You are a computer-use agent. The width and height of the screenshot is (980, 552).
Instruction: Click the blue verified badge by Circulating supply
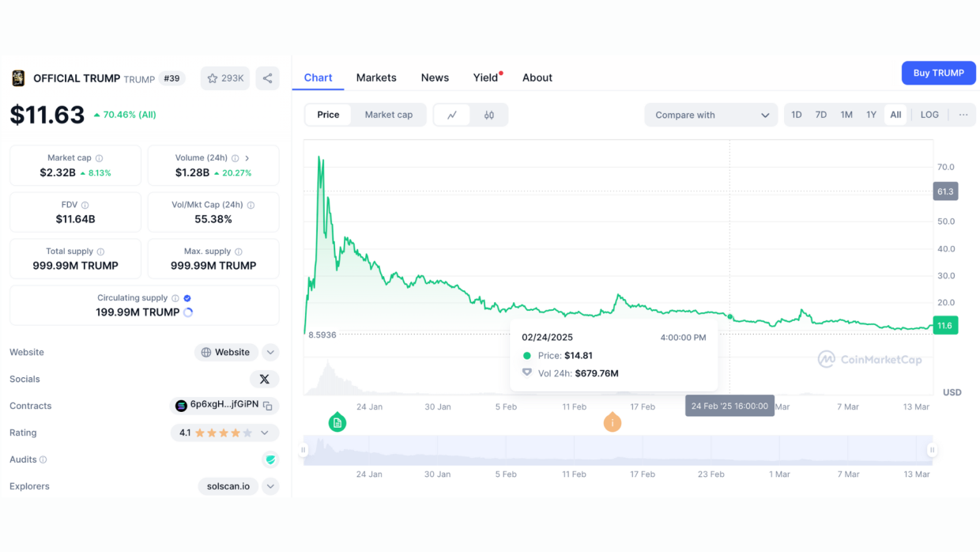(187, 298)
